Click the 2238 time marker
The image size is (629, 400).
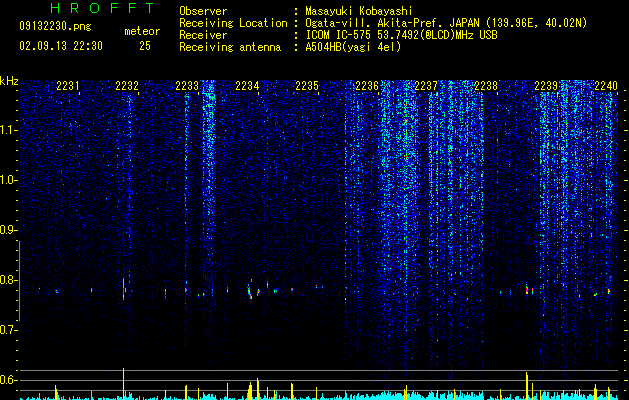tap(486, 85)
